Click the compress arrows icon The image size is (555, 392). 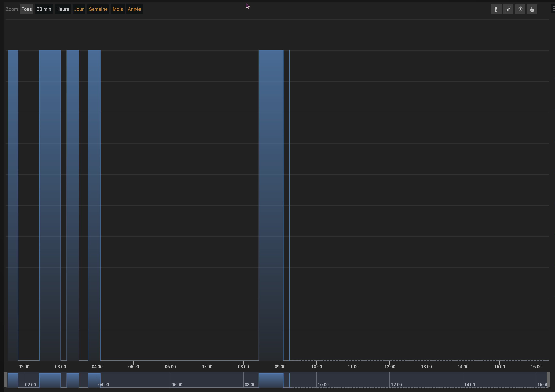tap(508, 9)
